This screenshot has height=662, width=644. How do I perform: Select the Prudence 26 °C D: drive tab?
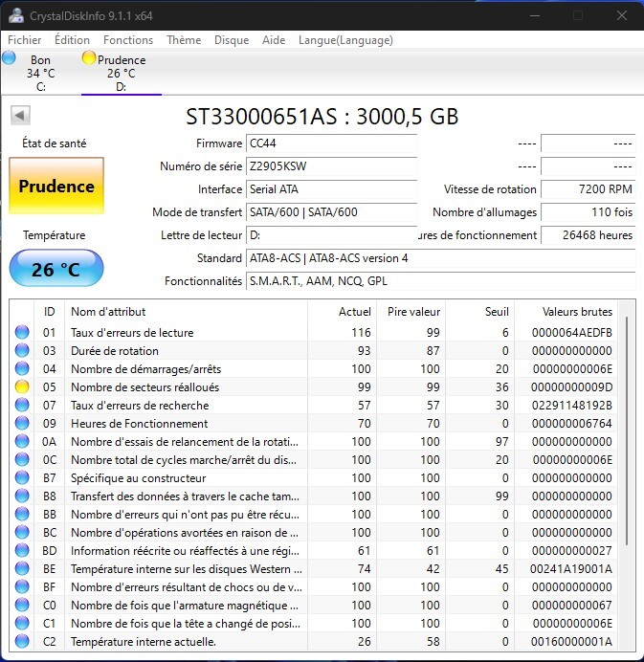pyautogui.click(x=122, y=73)
